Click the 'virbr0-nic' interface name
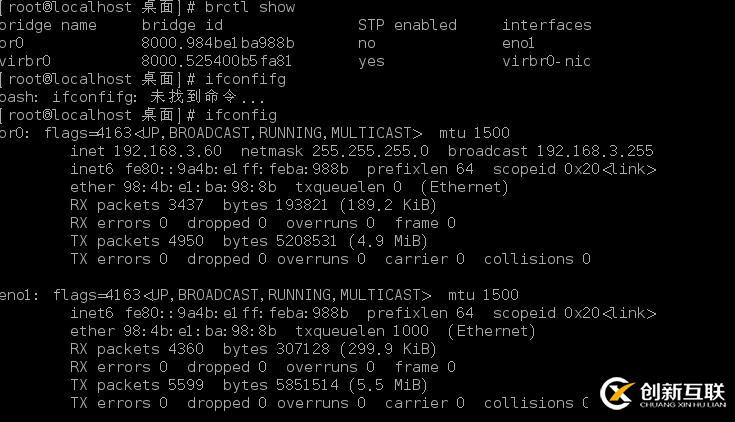735x422 pixels. pyautogui.click(x=546, y=61)
